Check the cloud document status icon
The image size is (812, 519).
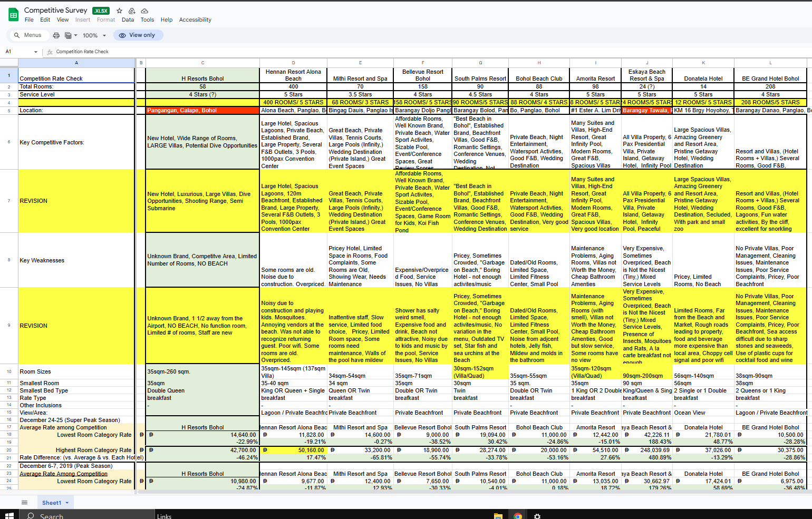point(144,11)
